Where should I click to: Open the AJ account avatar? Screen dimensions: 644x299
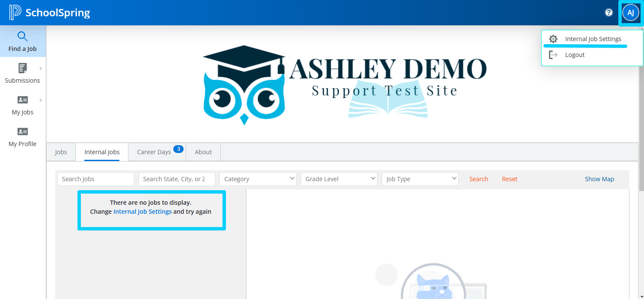pos(630,12)
